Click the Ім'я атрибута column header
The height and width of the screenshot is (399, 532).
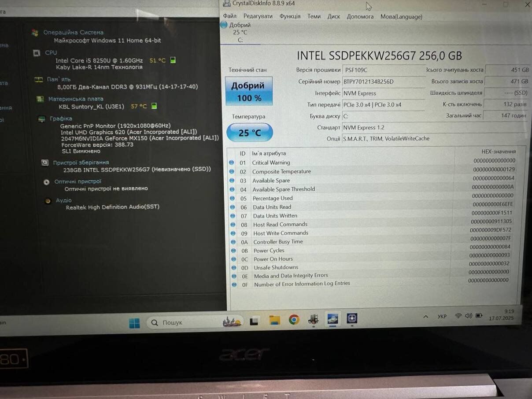(x=269, y=153)
